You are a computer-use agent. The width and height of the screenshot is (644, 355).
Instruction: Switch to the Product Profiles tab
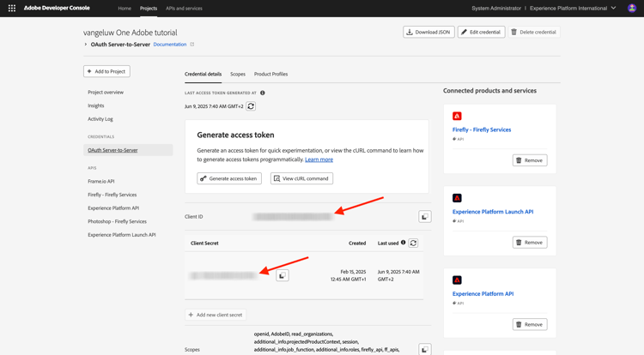[270, 75]
